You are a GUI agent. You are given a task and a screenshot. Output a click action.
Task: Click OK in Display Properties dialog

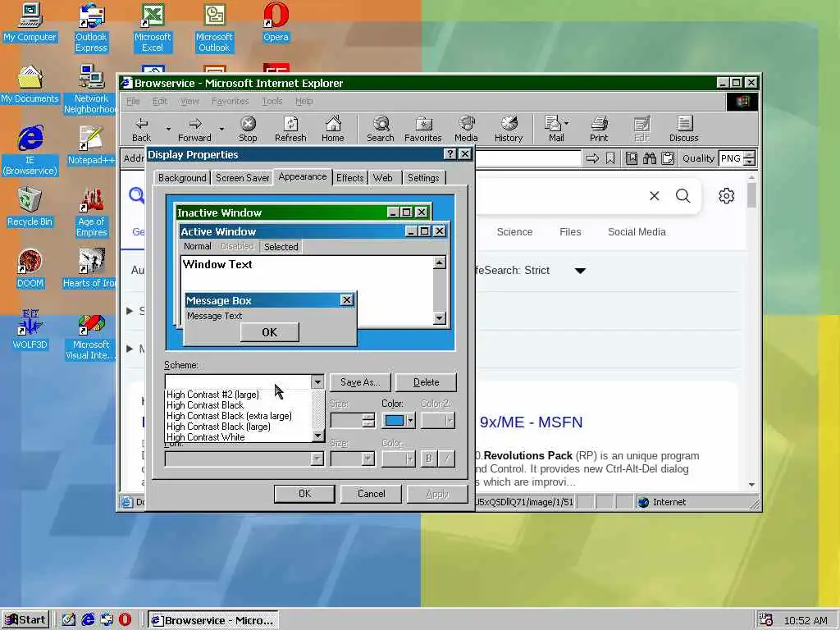coord(304,494)
